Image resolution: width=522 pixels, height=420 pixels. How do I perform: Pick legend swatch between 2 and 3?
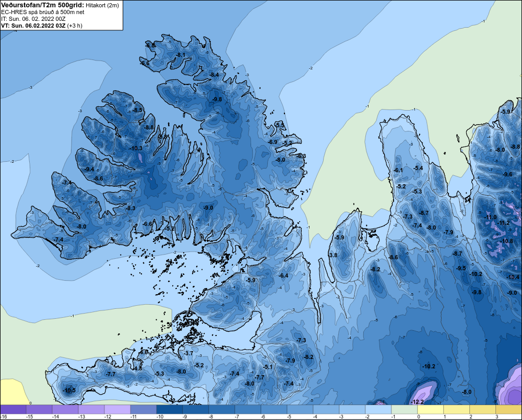[483, 410]
